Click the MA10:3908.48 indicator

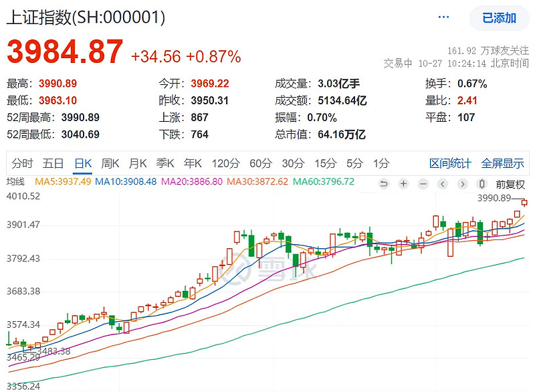tap(126, 181)
